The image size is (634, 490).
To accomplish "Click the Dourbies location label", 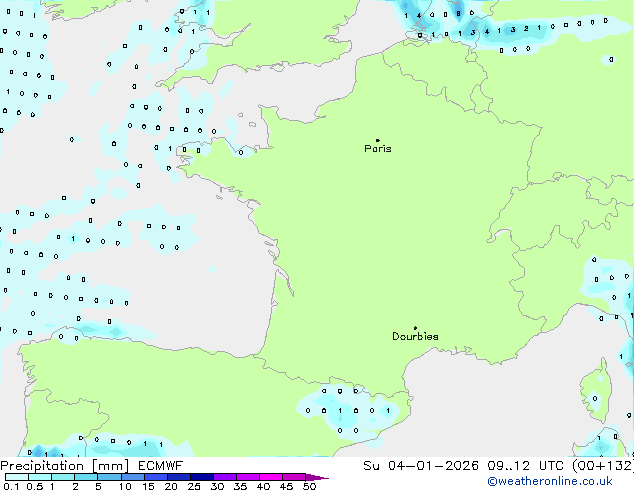I will pos(415,336).
